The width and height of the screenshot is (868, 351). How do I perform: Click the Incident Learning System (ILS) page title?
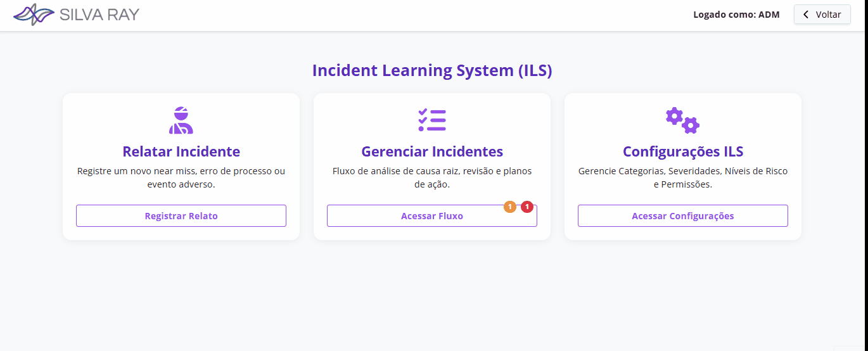(432, 70)
